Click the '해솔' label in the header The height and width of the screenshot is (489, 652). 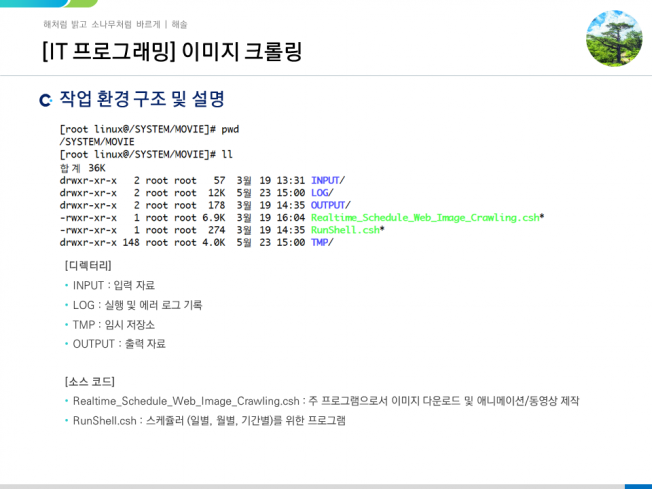point(179,23)
